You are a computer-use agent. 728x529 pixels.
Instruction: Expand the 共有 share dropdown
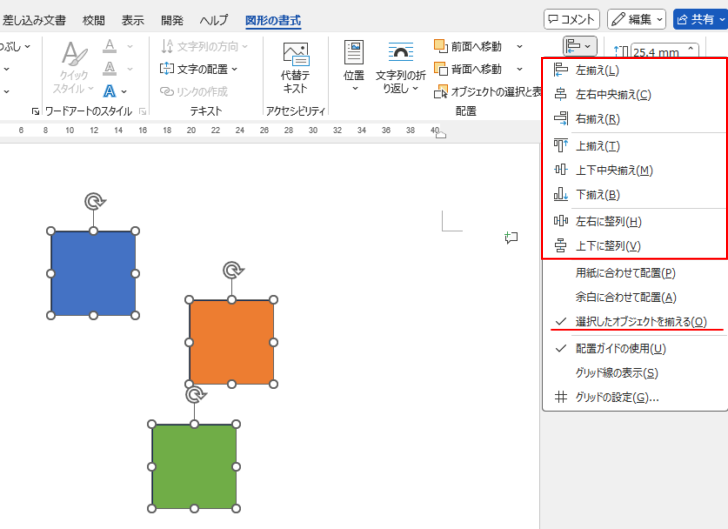[x=722, y=20]
